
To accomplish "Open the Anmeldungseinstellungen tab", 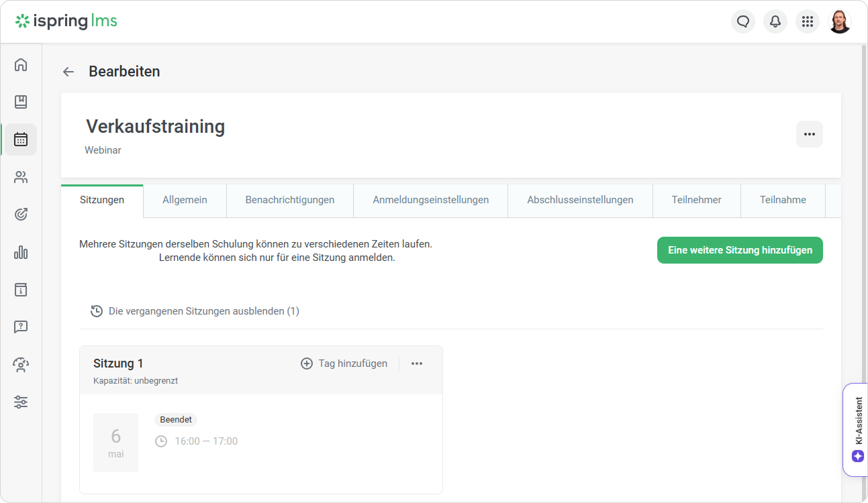I will [430, 200].
